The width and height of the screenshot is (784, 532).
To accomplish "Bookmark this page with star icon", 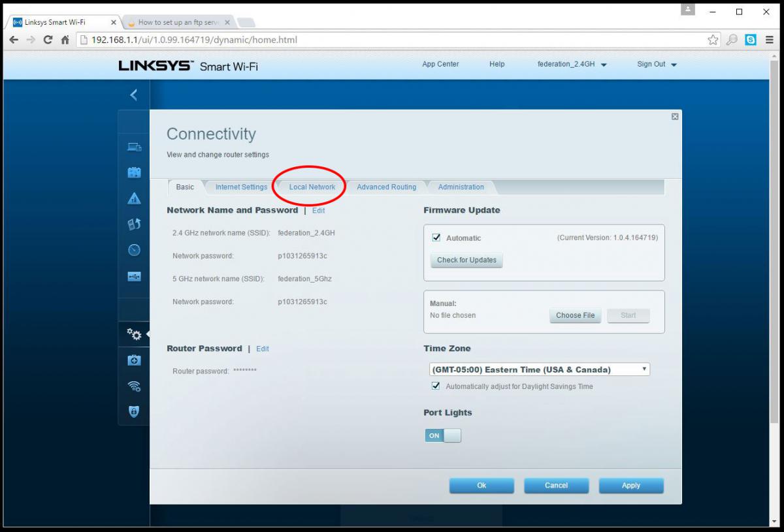I will click(x=713, y=40).
